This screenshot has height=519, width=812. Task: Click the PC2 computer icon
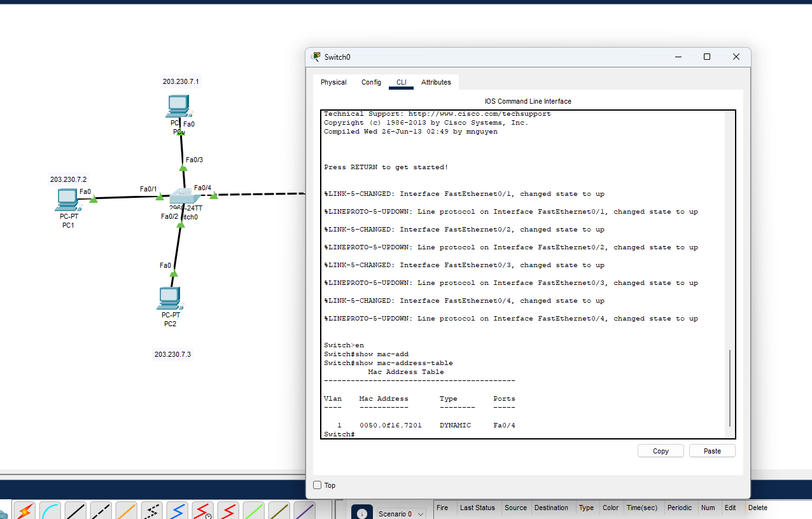pos(169,298)
